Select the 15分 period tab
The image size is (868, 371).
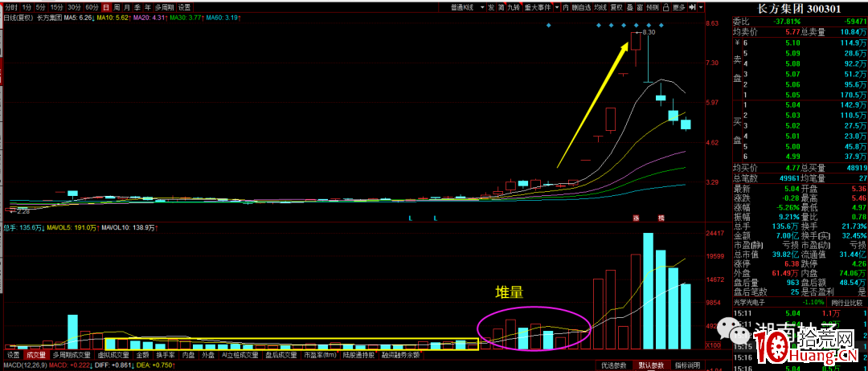pos(56,7)
